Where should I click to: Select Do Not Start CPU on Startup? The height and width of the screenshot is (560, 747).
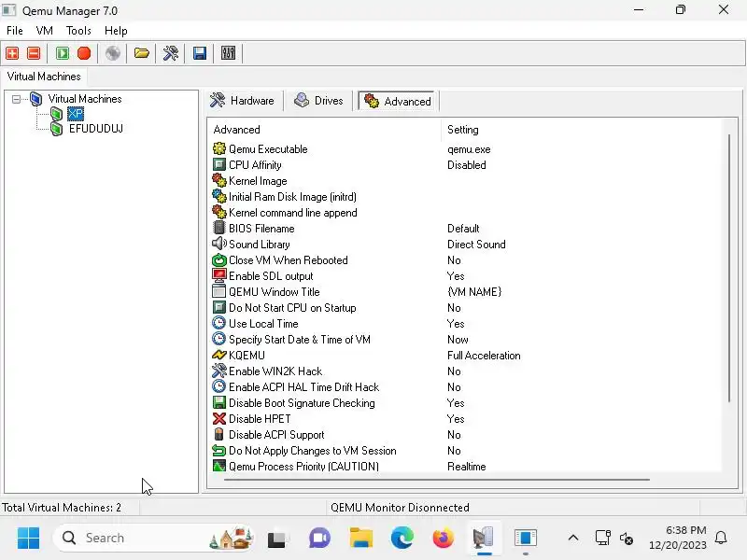[x=292, y=308]
